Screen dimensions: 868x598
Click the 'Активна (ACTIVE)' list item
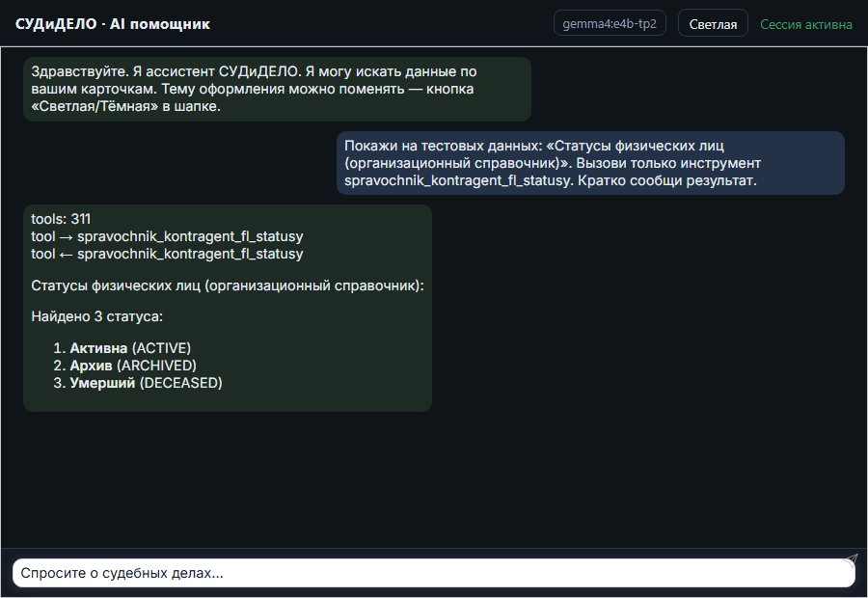tap(130, 348)
